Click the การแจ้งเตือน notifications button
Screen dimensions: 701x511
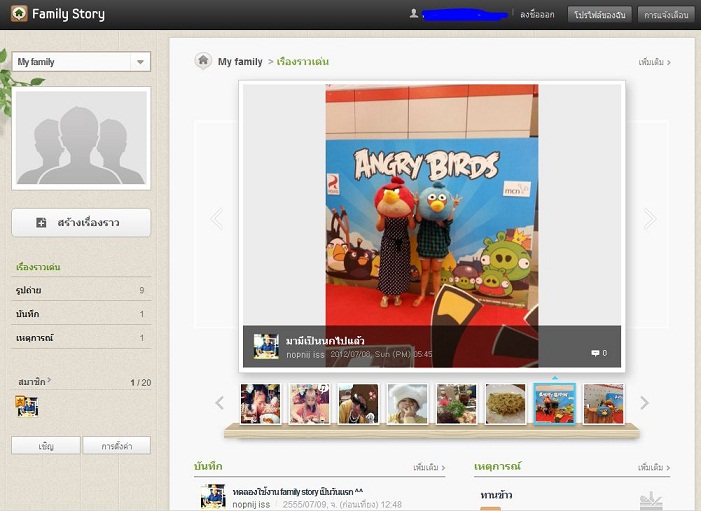(x=666, y=15)
